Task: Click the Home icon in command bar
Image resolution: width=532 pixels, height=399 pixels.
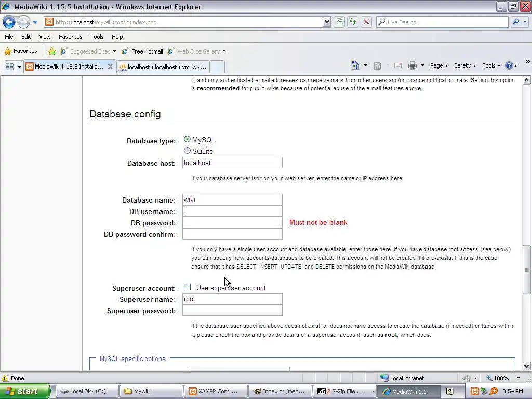Action: click(x=355, y=65)
